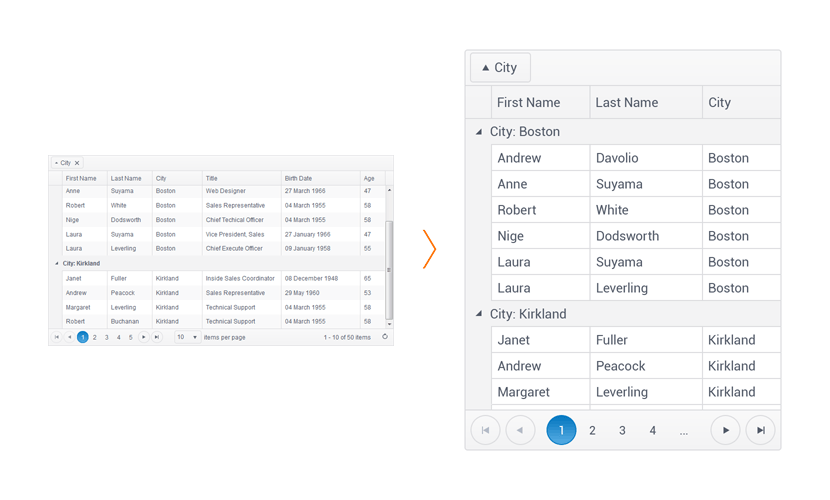The width and height of the screenshot is (830, 500).
Task: Go to next page in the large pager
Action: point(725,430)
